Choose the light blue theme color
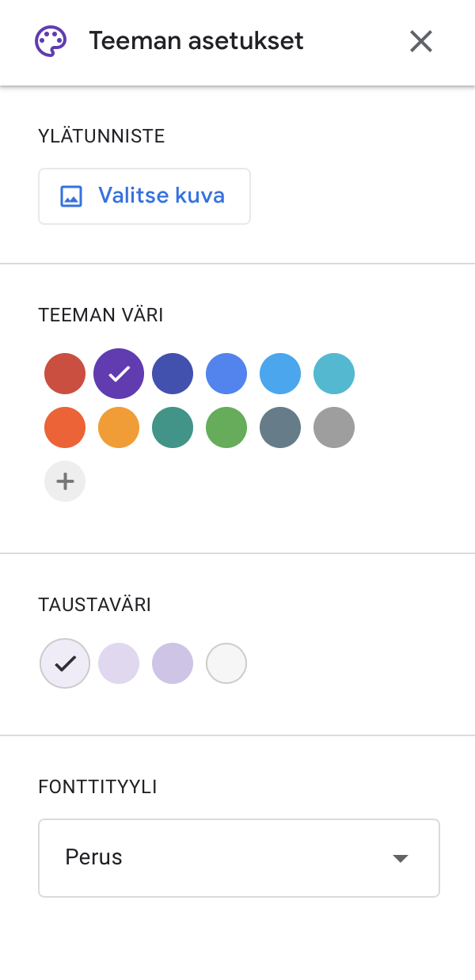 280,374
